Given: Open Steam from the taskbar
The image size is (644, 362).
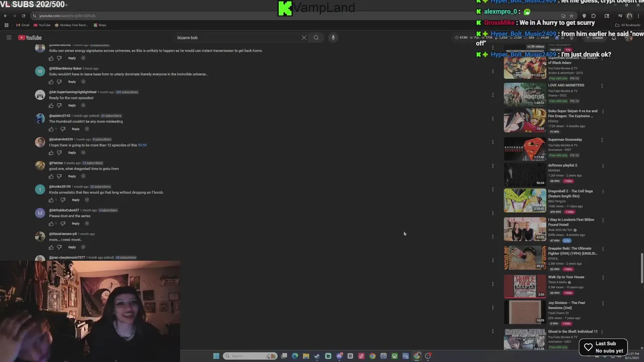Looking at the screenshot, I should pos(317,356).
